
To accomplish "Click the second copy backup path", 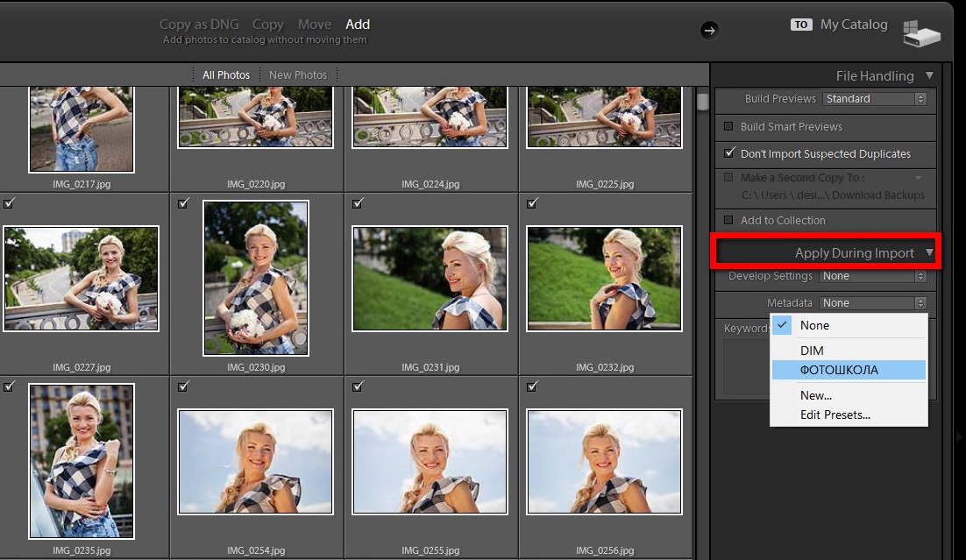I will [x=833, y=195].
